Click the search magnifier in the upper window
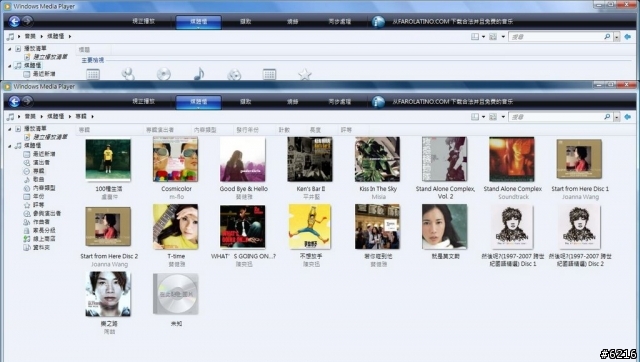The height and width of the screenshot is (362, 640). (x=607, y=37)
